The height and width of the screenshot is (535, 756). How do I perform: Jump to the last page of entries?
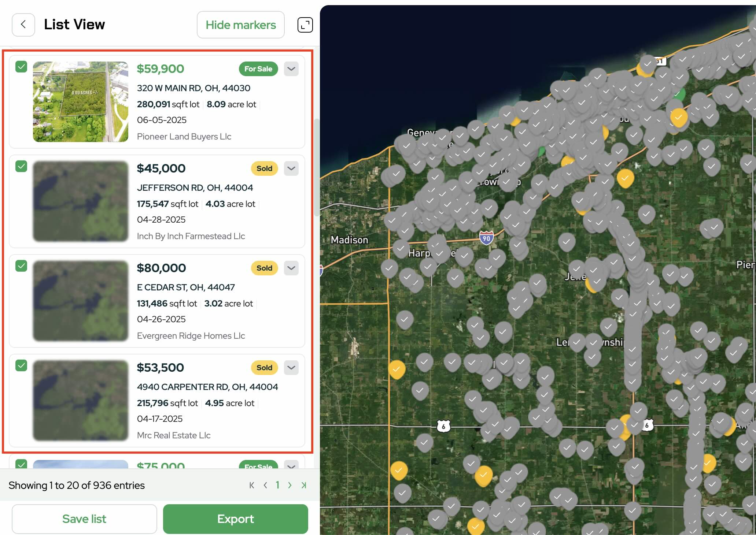pos(304,485)
